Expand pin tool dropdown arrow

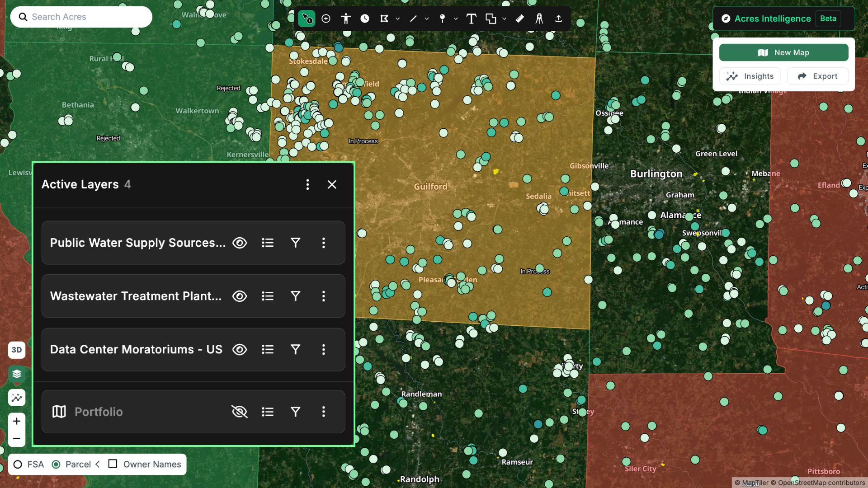[x=456, y=19]
